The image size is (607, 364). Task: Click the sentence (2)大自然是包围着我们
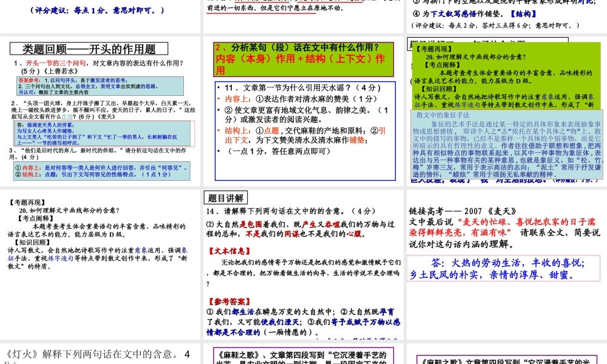(300, 229)
